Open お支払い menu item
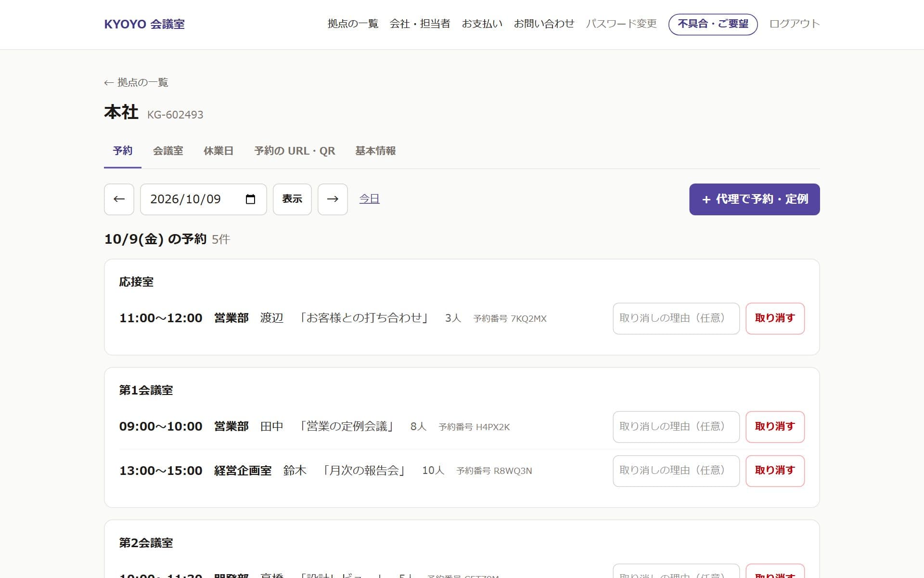The width and height of the screenshot is (924, 578). click(482, 24)
